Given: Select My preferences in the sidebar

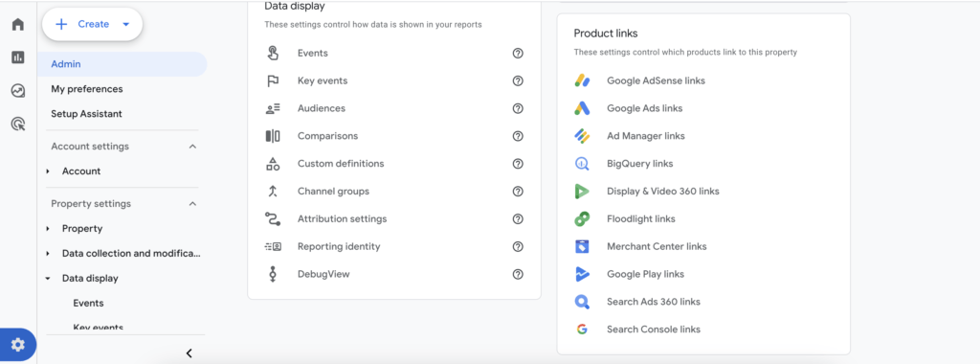Looking at the screenshot, I should tap(87, 89).
